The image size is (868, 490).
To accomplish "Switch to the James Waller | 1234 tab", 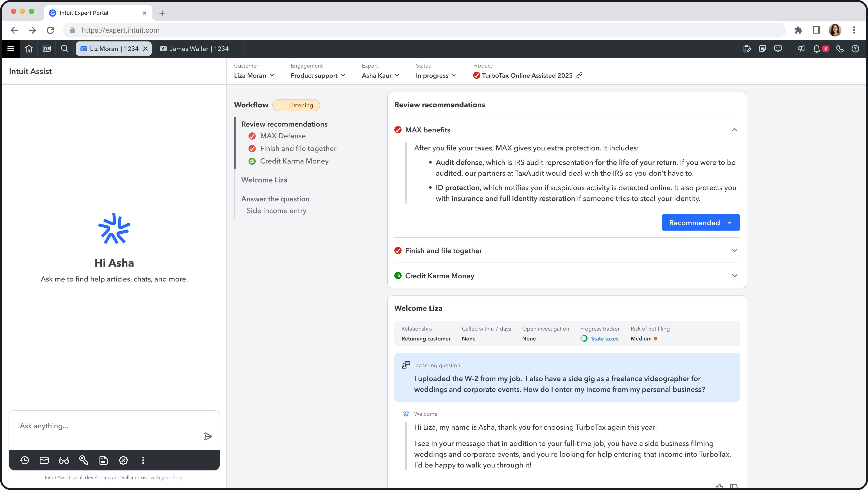I will (199, 49).
